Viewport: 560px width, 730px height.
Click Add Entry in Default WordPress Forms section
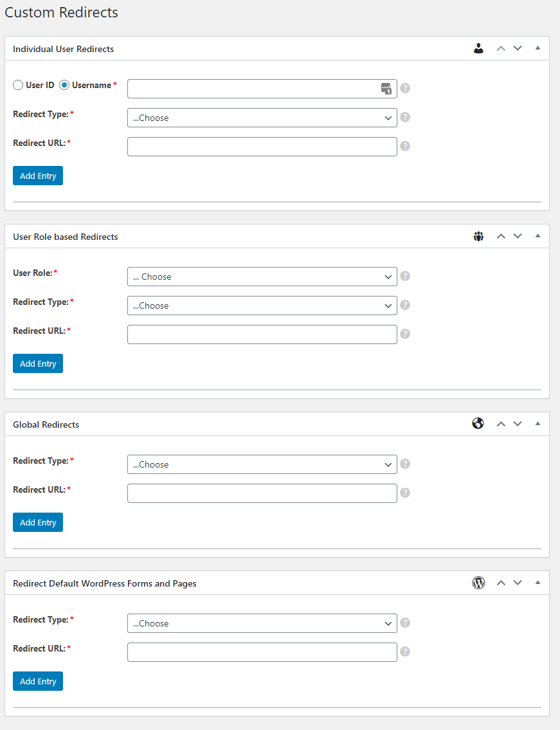point(38,680)
